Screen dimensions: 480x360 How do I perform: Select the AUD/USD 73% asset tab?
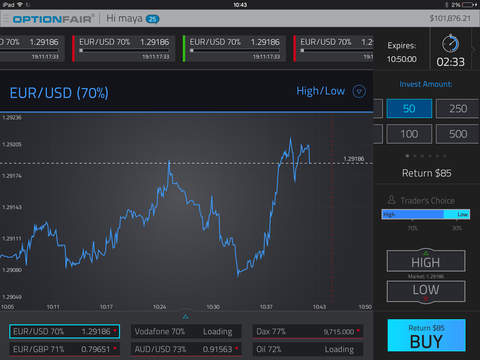tap(186, 349)
